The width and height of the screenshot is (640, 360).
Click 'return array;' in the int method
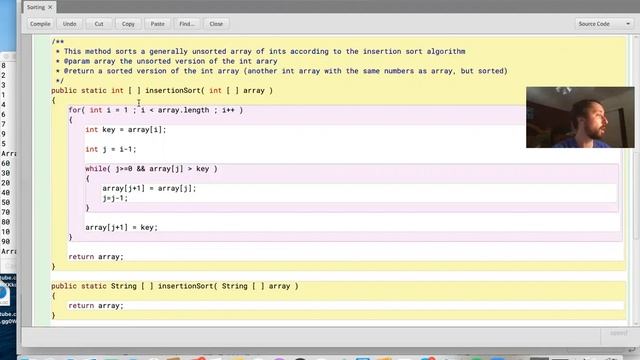(x=96, y=257)
